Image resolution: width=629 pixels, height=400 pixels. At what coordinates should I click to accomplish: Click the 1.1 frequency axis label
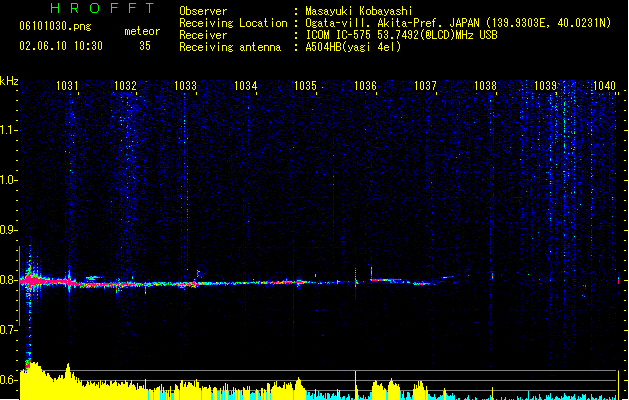[x=8, y=130]
